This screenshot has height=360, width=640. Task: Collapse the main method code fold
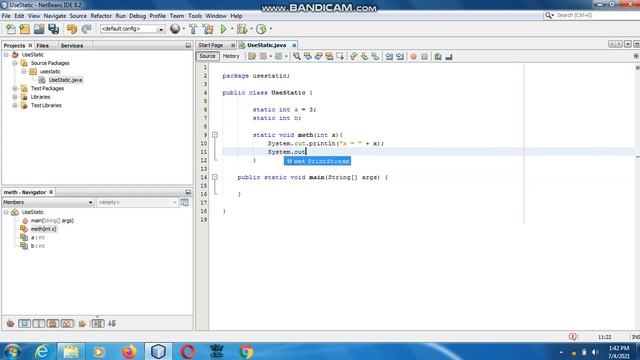coord(215,177)
